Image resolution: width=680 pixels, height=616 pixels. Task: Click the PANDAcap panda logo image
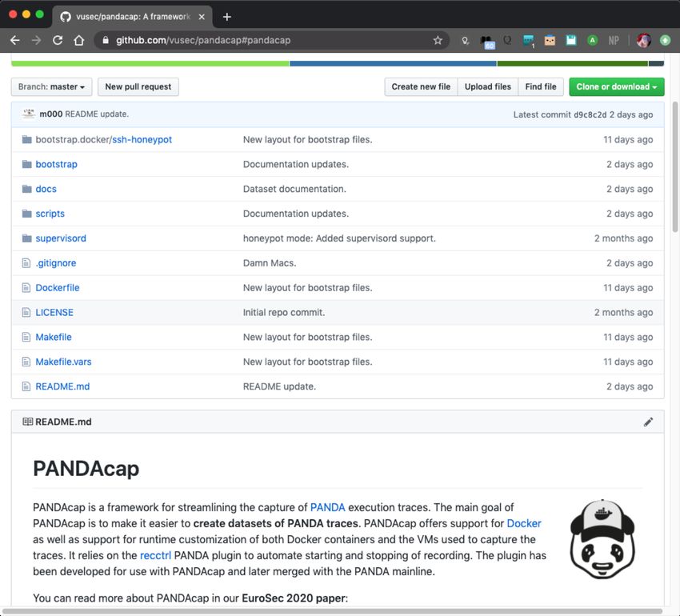[x=603, y=539]
